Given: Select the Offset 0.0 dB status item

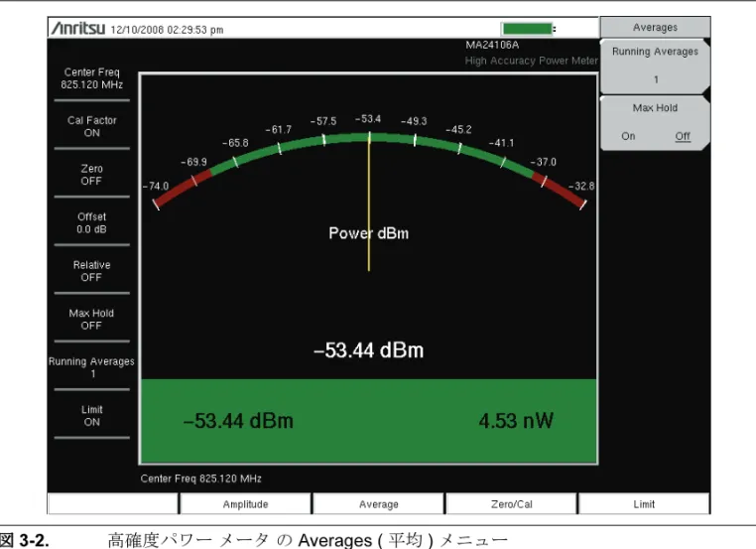Looking at the screenshot, I should point(91,223).
